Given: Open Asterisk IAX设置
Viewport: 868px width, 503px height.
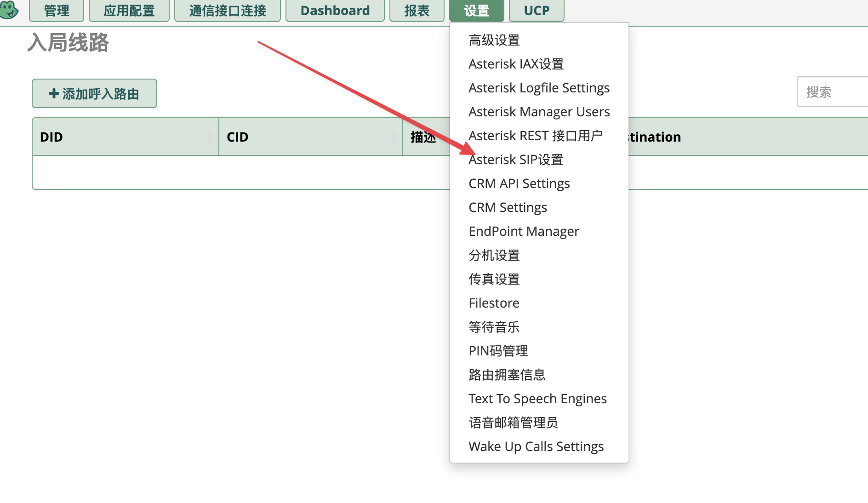Looking at the screenshot, I should pos(516,64).
